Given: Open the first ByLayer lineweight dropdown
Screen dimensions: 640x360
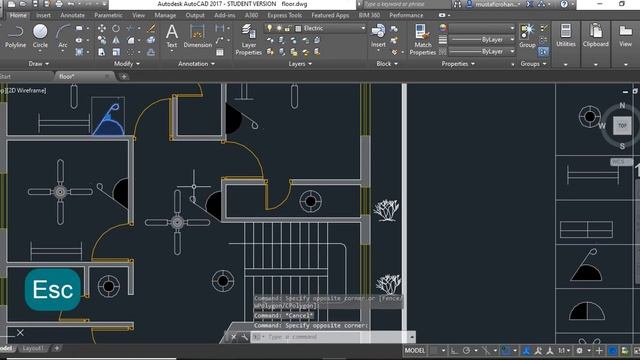Looking at the screenshot, I should click(482, 40).
